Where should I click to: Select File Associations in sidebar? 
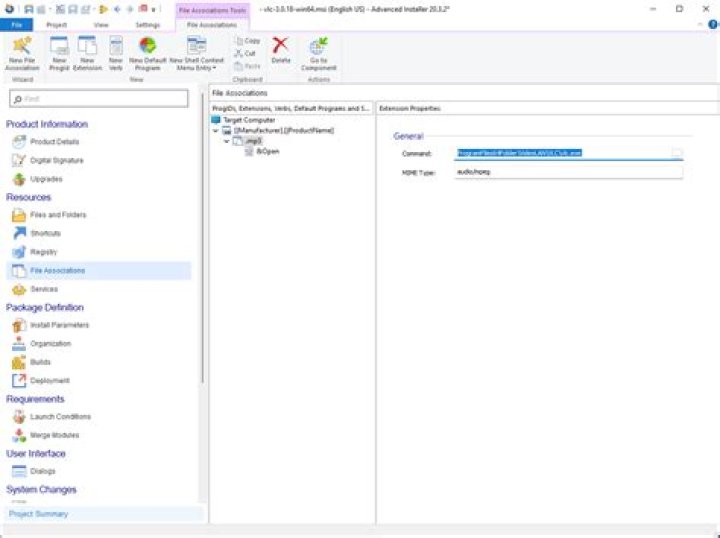click(99, 271)
